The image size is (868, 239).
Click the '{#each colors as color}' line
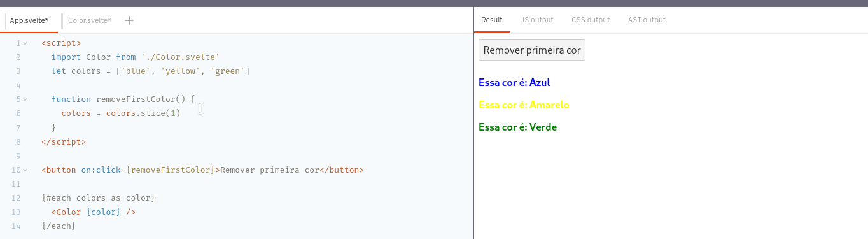[x=98, y=198]
